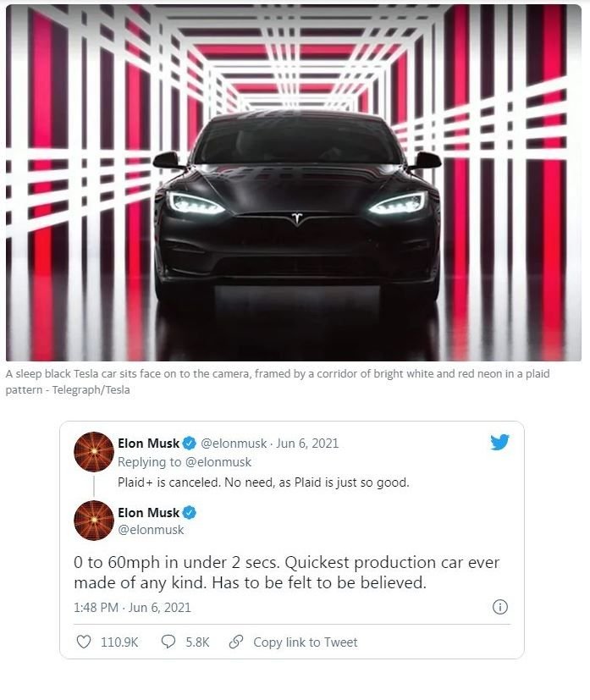Open the avatar on the Plaid+ canceled tweet
The height and width of the screenshot is (700, 590).
tap(93, 451)
